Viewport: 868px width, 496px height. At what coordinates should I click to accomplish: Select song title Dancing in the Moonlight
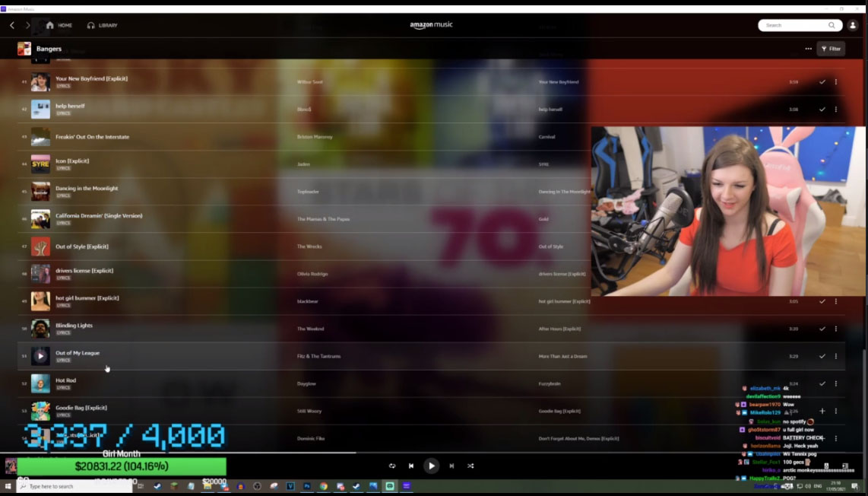(87, 188)
